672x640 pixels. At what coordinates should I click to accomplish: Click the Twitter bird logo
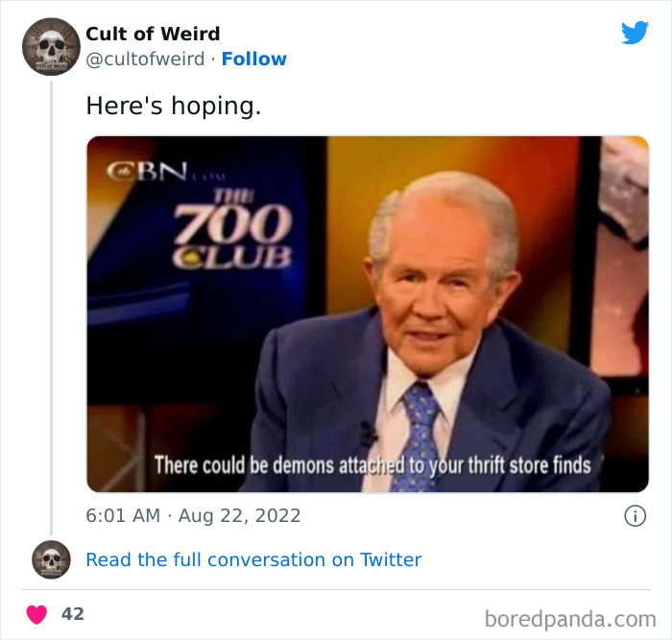click(635, 33)
